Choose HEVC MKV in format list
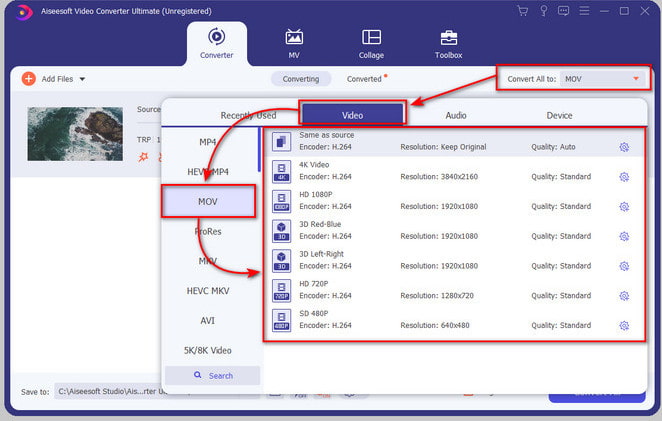Screen dimensions: 662x421 (208, 291)
